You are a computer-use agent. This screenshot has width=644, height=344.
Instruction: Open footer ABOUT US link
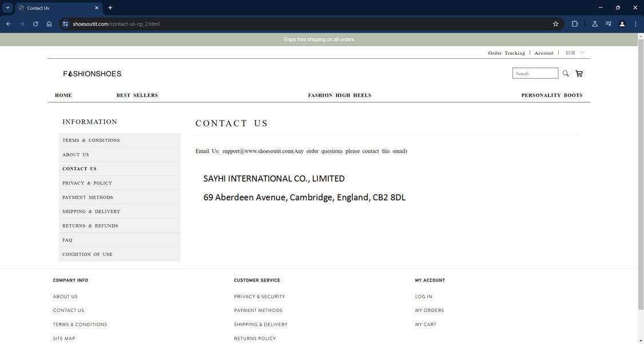point(65,297)
